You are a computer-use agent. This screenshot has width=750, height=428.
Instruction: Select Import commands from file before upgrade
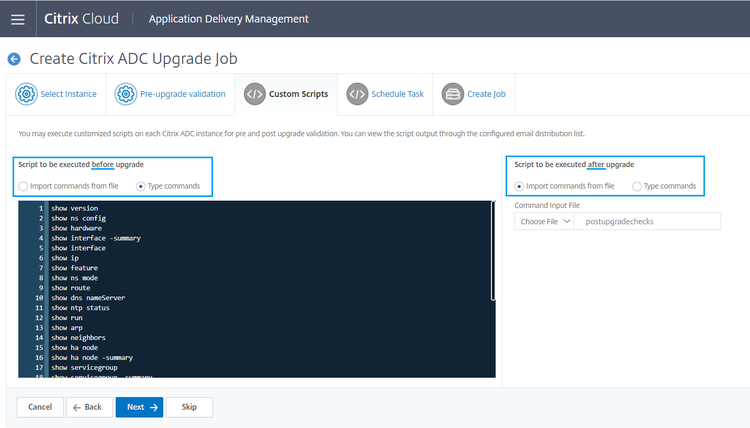[x=23, y=186]
